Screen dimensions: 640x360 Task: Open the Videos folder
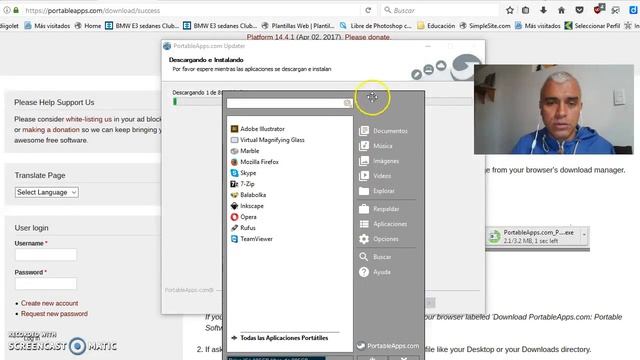[375, 176]
